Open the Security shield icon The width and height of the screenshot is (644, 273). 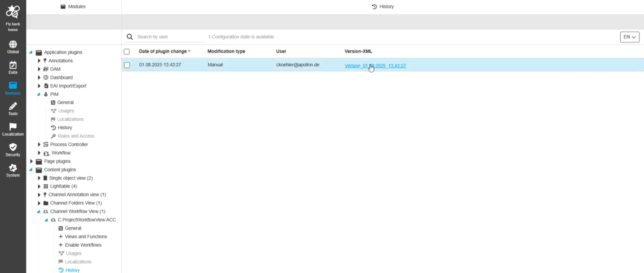(x=13, y=148)
